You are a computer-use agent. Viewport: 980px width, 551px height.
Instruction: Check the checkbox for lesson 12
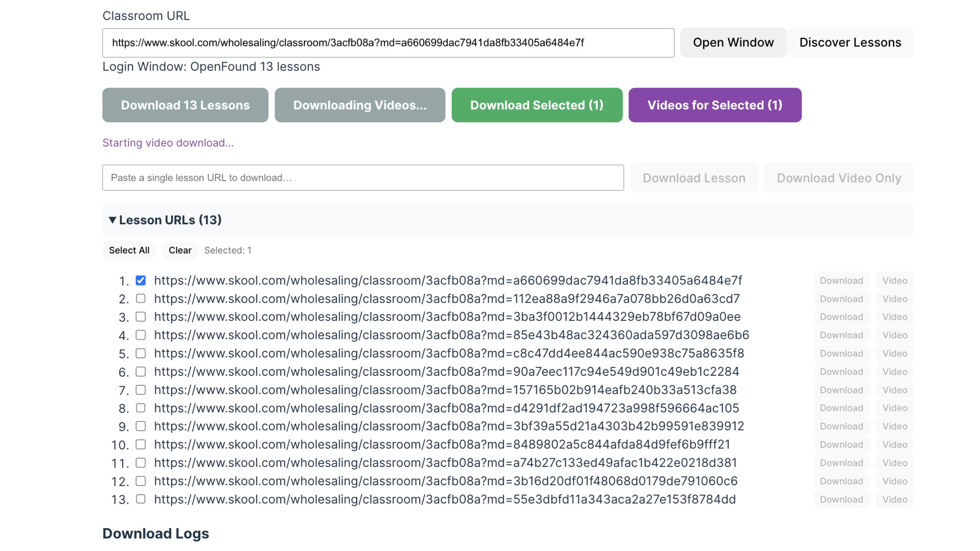140,481
